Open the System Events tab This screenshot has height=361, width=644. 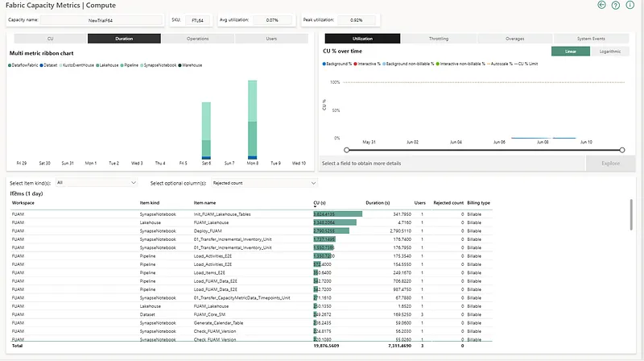[591, 39]
